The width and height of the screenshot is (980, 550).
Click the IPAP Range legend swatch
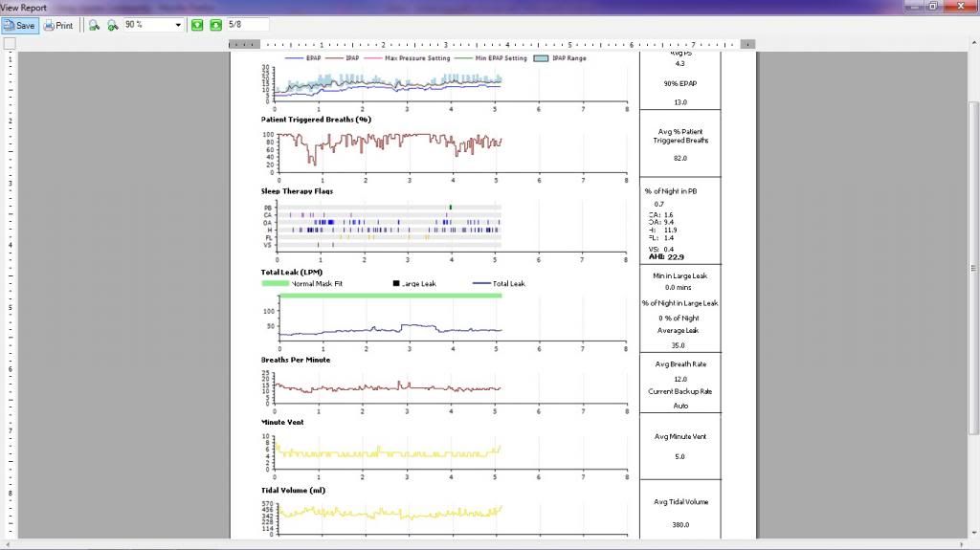(542, 58)
